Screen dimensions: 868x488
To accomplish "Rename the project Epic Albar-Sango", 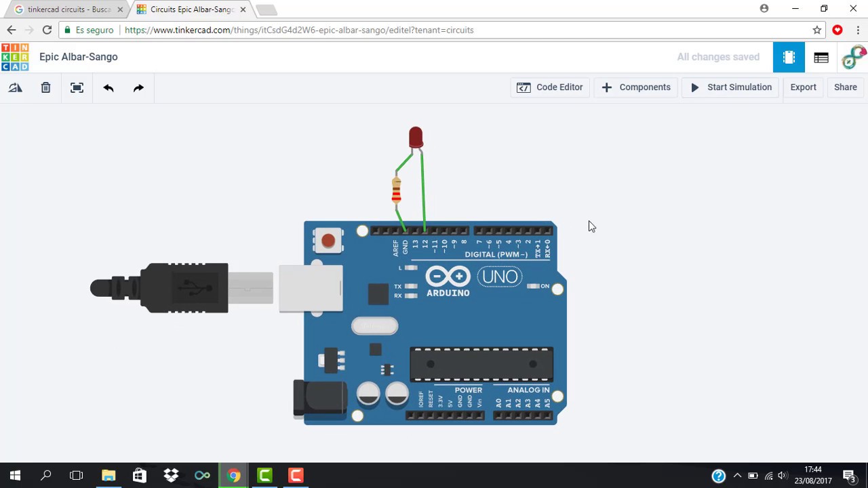I will tap(79, 57).
